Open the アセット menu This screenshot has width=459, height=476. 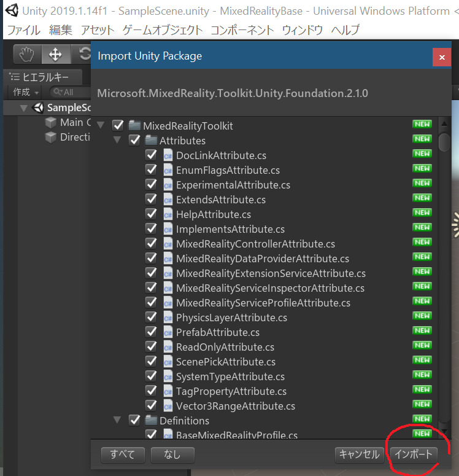[98, 30]
